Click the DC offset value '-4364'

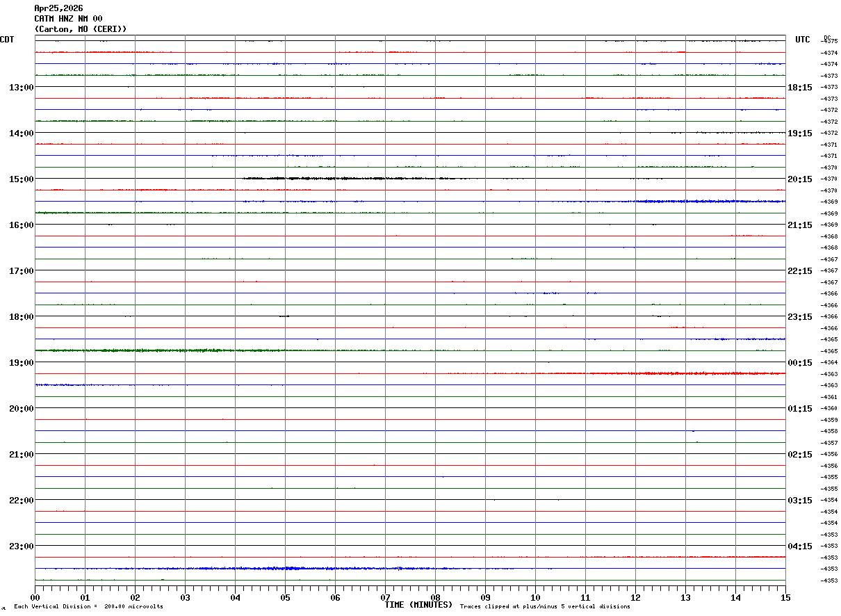[830, 362]
